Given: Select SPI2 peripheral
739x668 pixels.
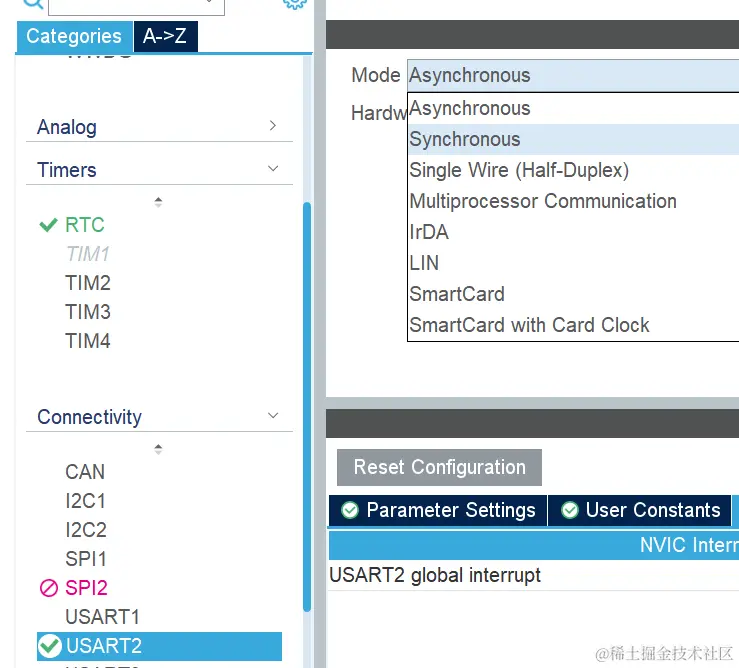Looking at the screenshot, I should tap(86, 588).
